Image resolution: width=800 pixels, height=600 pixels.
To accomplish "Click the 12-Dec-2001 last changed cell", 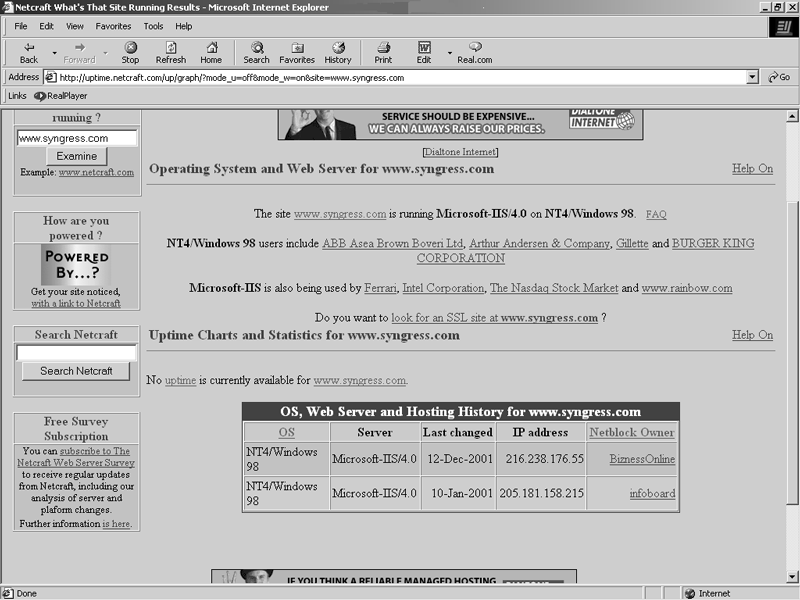I will point(458,459).
